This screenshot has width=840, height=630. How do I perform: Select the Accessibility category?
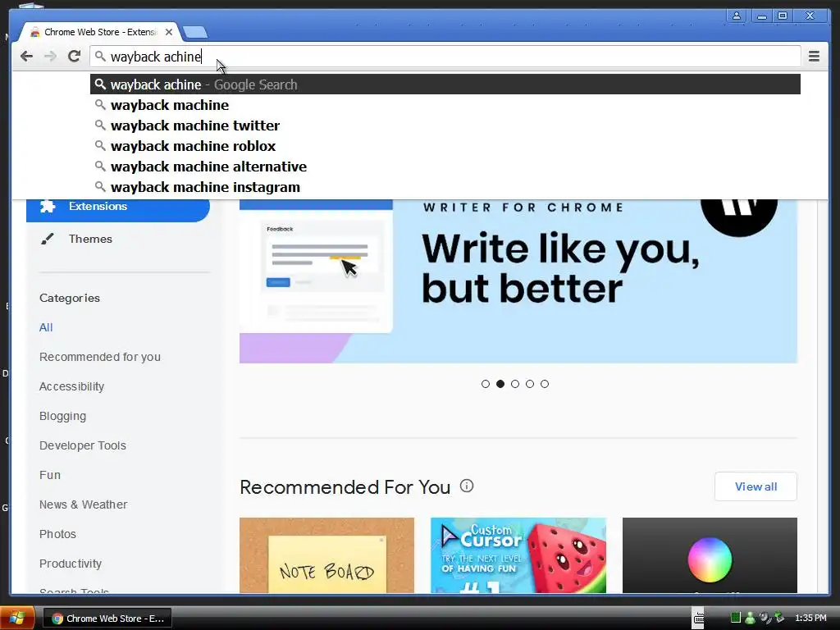click(72, 386)
